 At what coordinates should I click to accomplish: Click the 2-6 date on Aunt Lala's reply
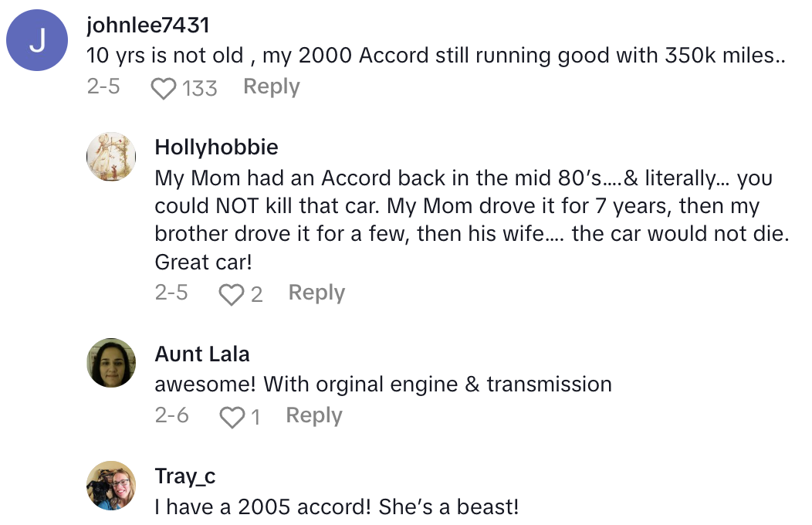(x=171, y=416)
